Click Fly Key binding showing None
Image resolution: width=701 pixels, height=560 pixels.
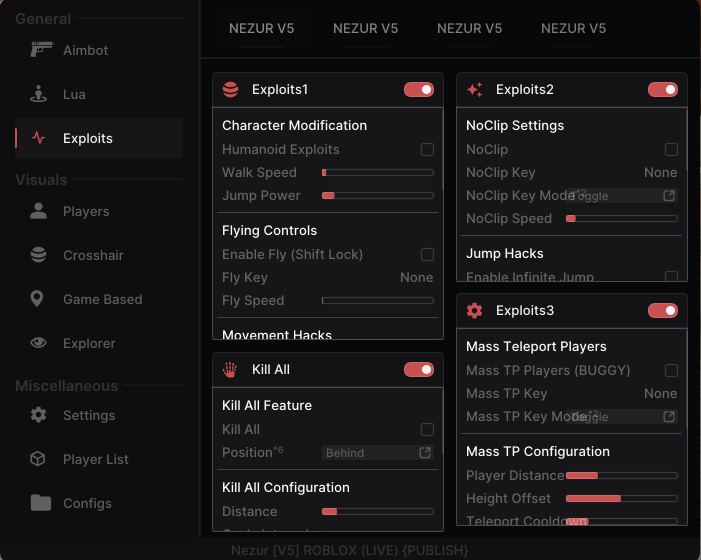tap(417, 277)
